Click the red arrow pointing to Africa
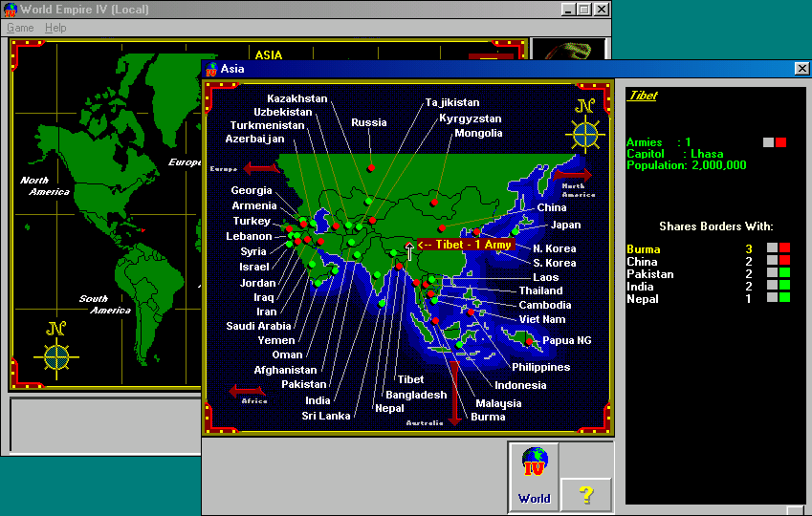 coord(247,391)
